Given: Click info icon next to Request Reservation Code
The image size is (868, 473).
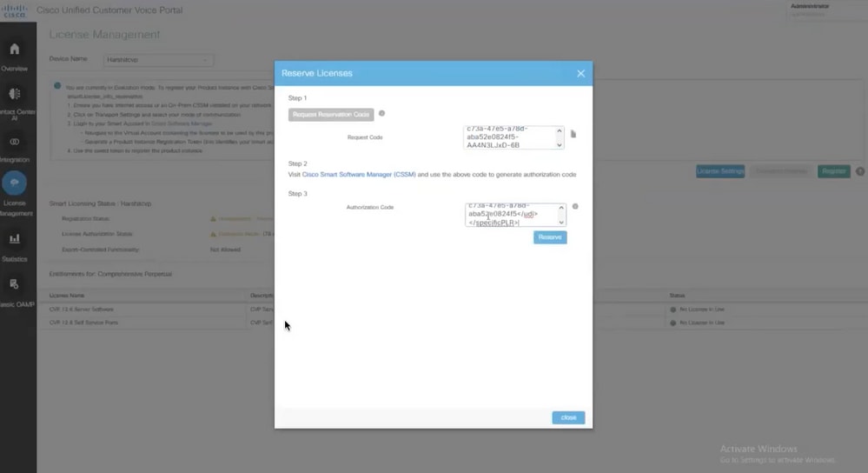Looking at the screenshot, I should [382, 114].
